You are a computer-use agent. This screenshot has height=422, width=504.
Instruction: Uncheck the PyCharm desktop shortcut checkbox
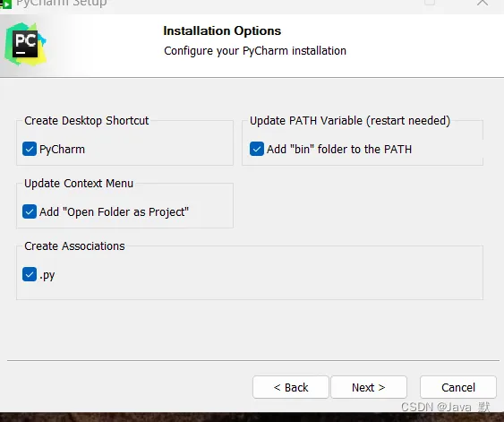[x=30, y=149]
